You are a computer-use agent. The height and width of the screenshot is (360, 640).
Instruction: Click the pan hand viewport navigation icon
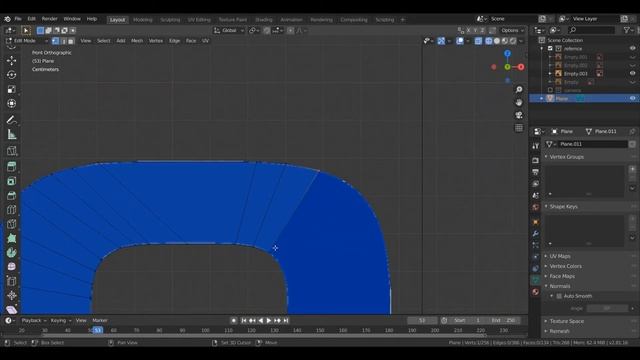click(x=519, y=102)
